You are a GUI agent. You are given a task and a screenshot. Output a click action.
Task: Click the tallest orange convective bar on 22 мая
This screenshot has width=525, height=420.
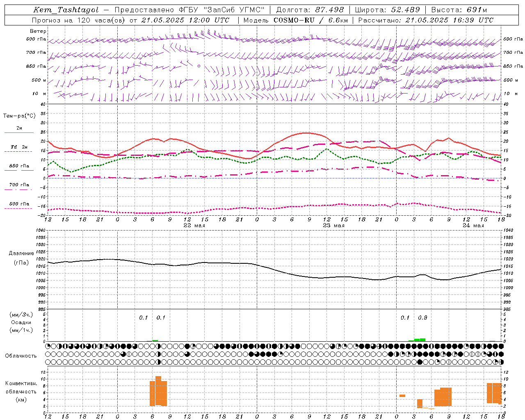coord(158,391)
